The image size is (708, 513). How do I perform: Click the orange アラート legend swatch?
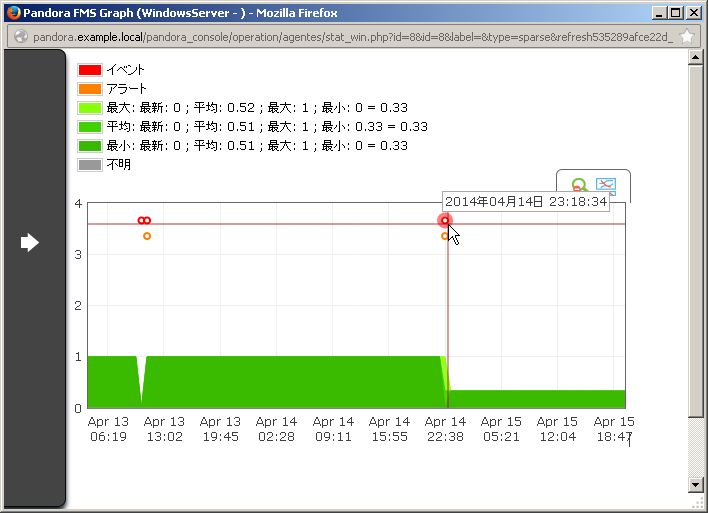pos(90,89)
